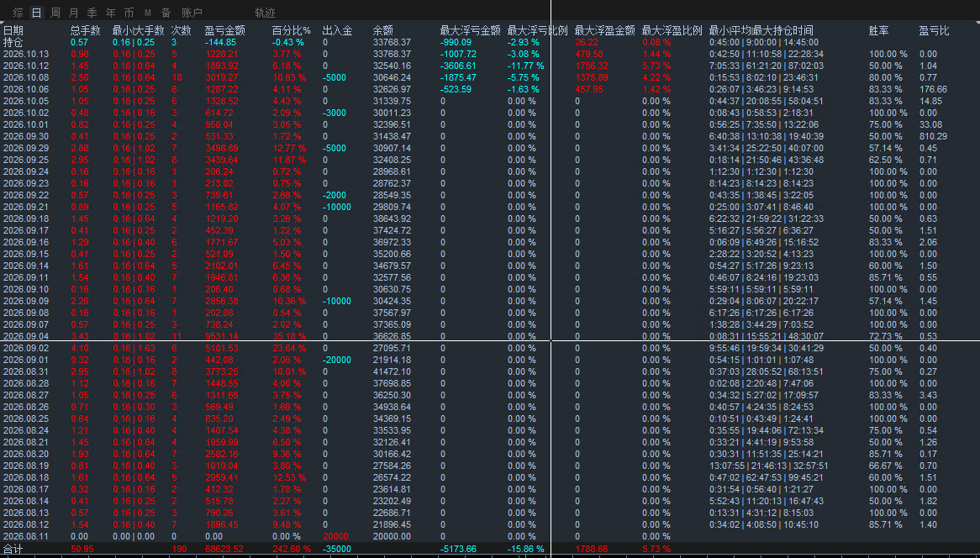Select the 年 yearly tab
Viewport: 980px width, 558px height.
tap(111, 13)
